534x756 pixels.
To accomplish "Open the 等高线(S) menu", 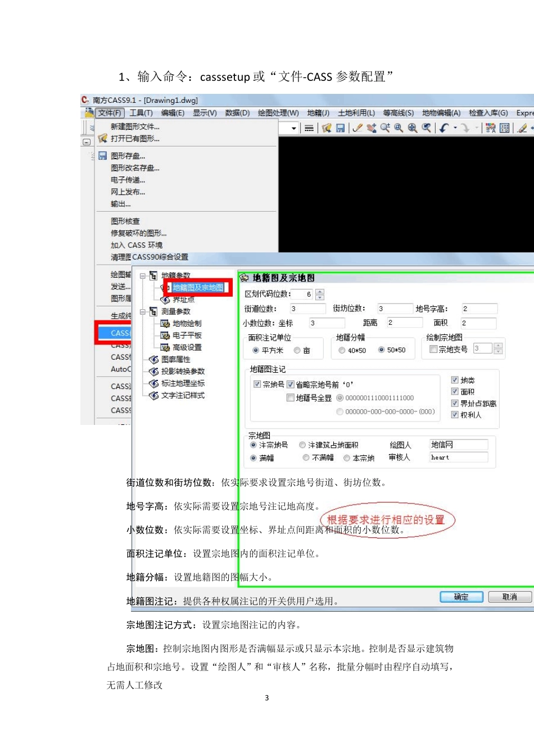I will click(399, 113).
